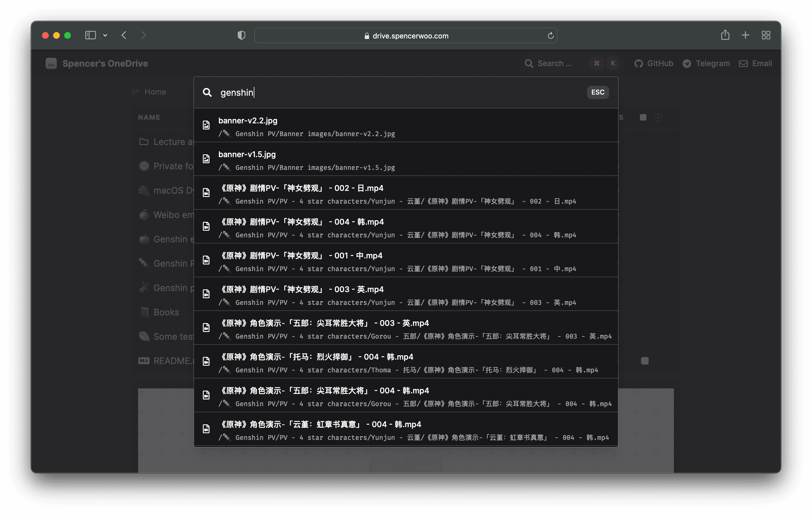Click the magnifier icon in the header search box
812x514 pixels.
click(529, 63)
